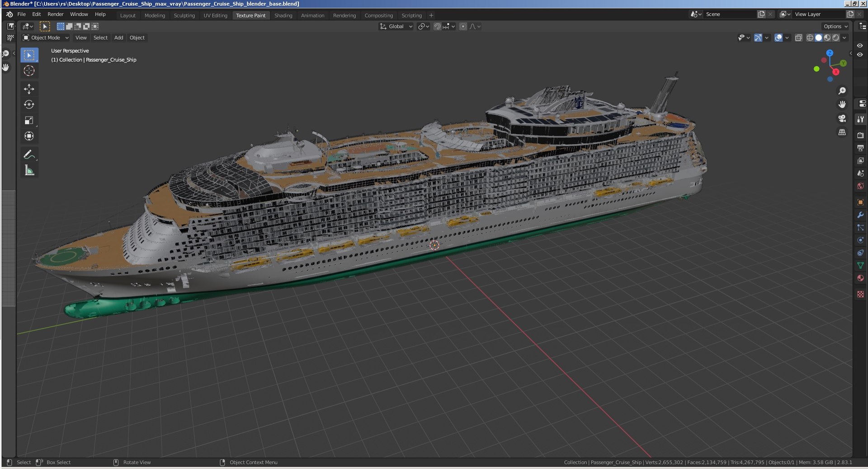Select the Measure ruler tool
868x469 pixels.
point(29,170)
